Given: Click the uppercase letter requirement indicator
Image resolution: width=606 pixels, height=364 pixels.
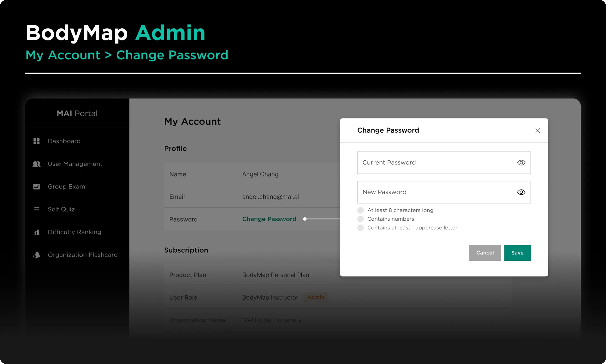Looking at the screenshot, I should (360, 228).
